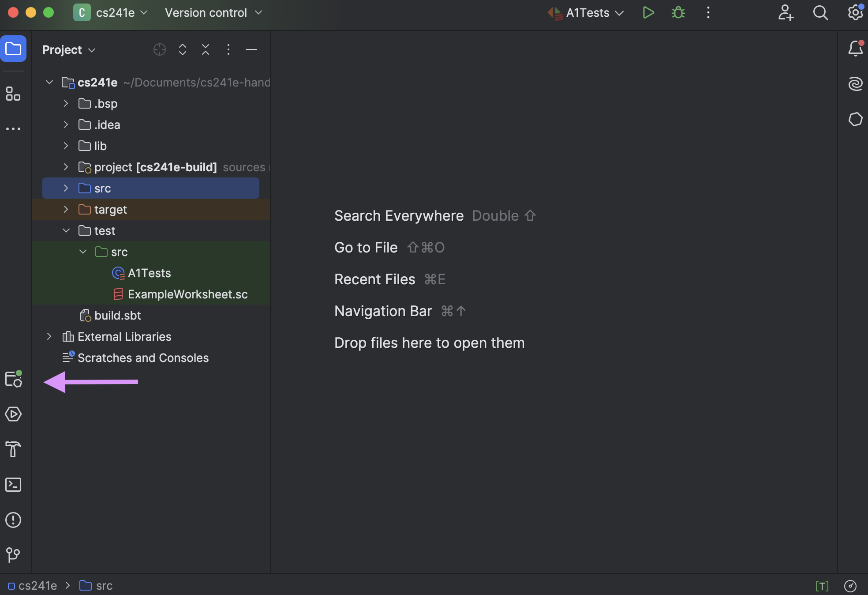Screen dimensions: 868x595
Task: Open the Terminal tool window
Action: pos(13,485)
